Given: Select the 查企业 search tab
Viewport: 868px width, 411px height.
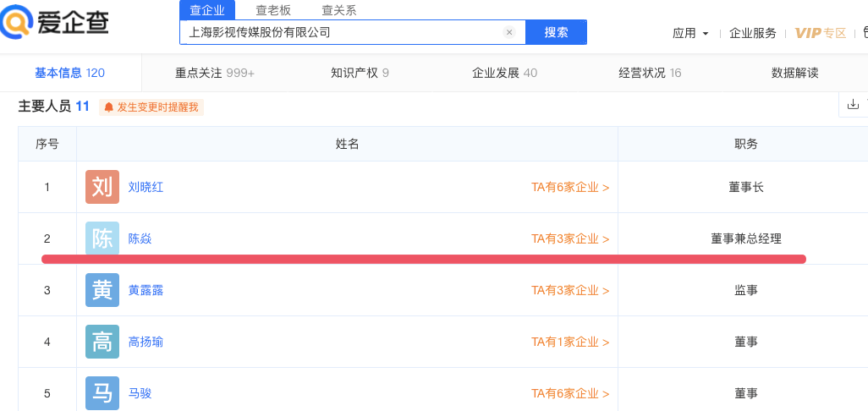Looking at the screenshot, I should [207, 9].
